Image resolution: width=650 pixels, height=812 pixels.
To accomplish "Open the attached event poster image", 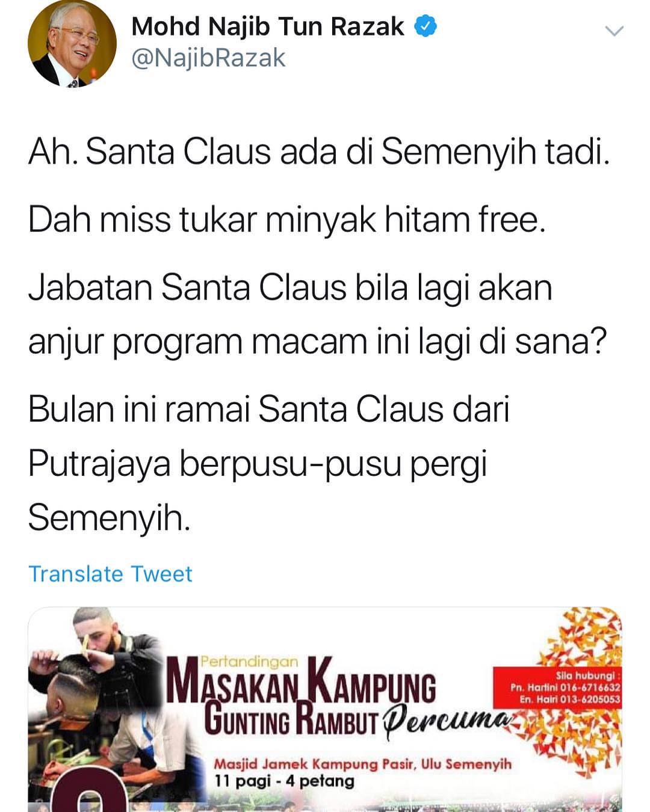I will point(325,710).
